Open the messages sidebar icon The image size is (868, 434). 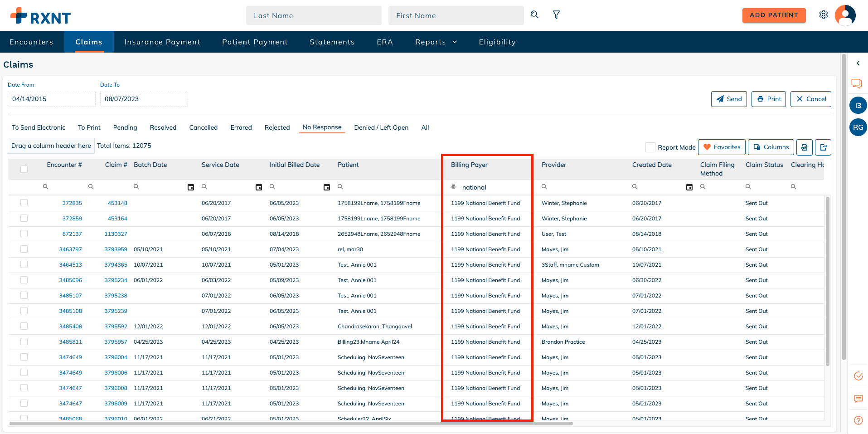coord(858,399)
